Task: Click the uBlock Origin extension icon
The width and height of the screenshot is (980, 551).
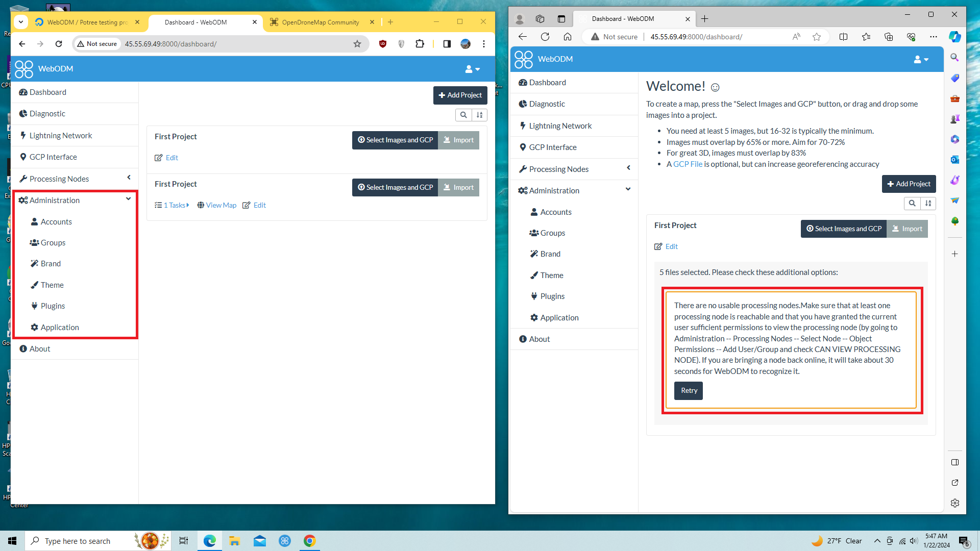Action: [x=382, y=44]
